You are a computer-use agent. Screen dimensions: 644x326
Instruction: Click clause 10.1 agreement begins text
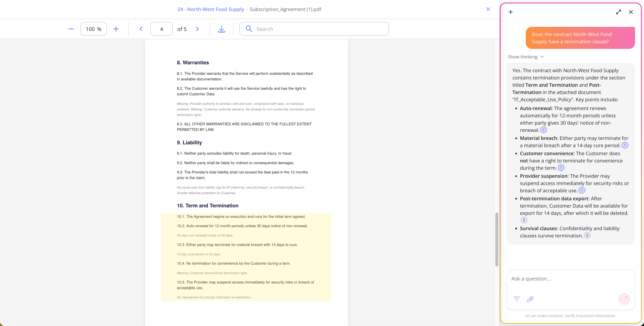(x=241, y=216)
